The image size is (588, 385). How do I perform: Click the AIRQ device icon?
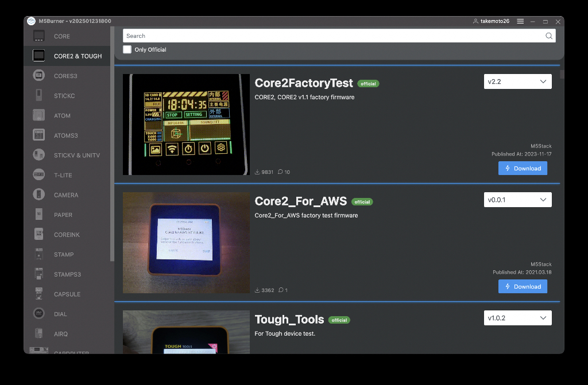(x=38, y=333)
